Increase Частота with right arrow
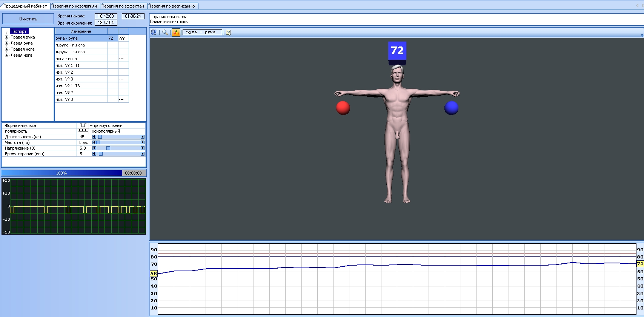 pyautogui.click(x=142, y=142)
